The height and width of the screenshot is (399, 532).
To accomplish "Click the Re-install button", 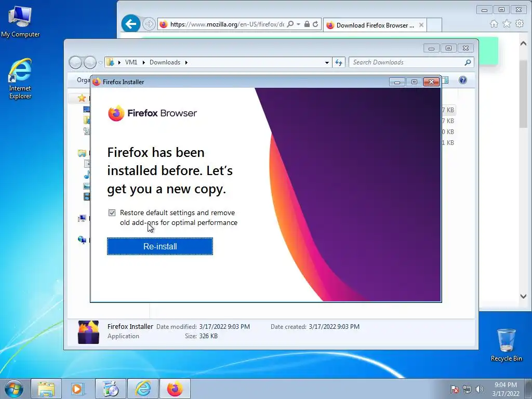I will click(x=160, y=246).
